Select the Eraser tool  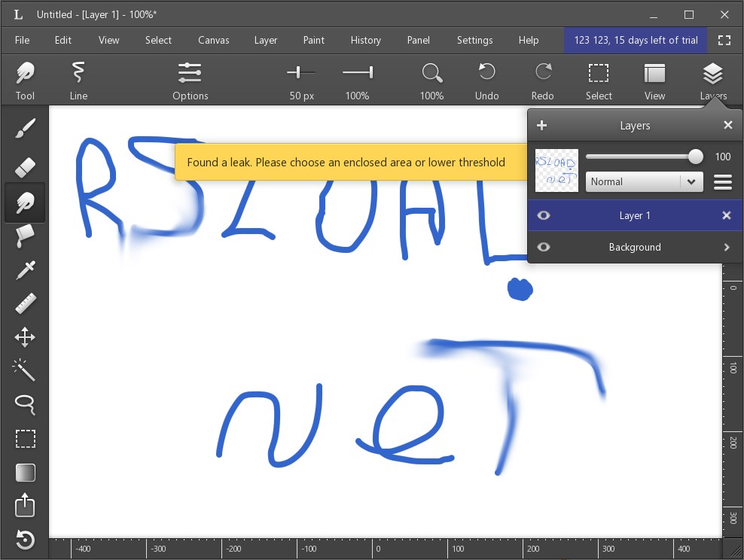25,167
